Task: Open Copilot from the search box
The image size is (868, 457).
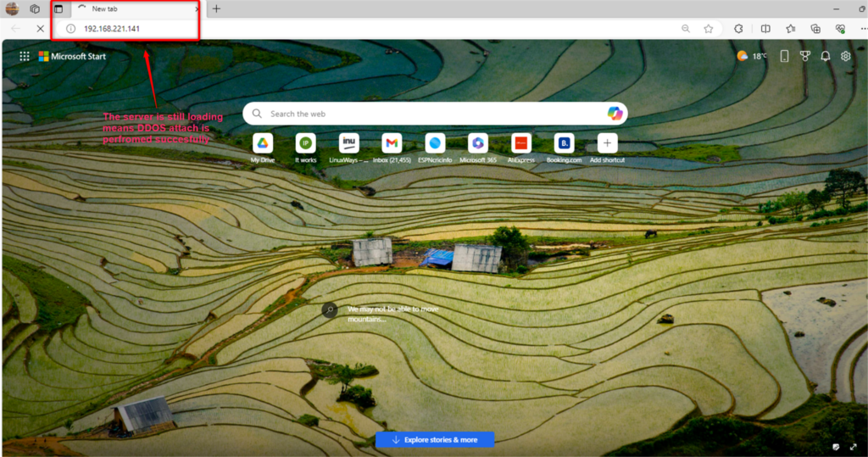Action: [x=615, y=114]
